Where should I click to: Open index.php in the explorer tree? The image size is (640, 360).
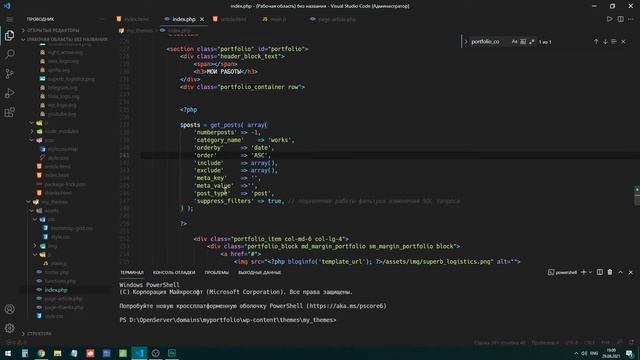[x=56, y=290]
